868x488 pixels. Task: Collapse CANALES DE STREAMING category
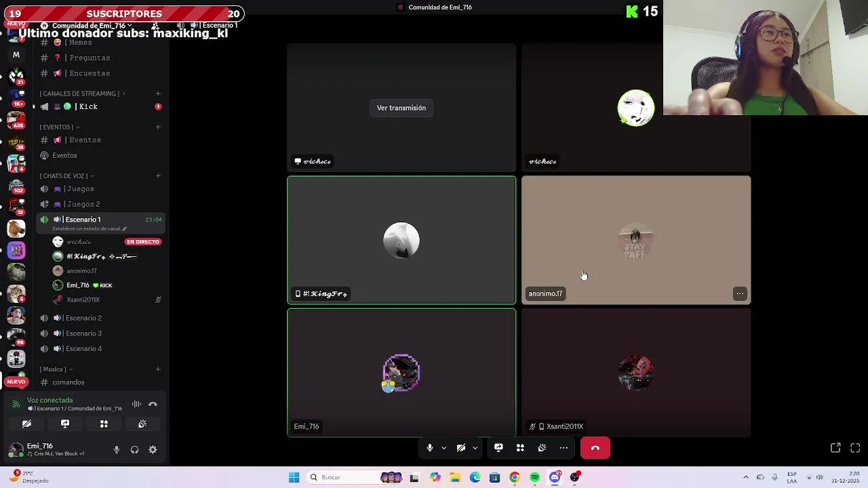point(82,94)
